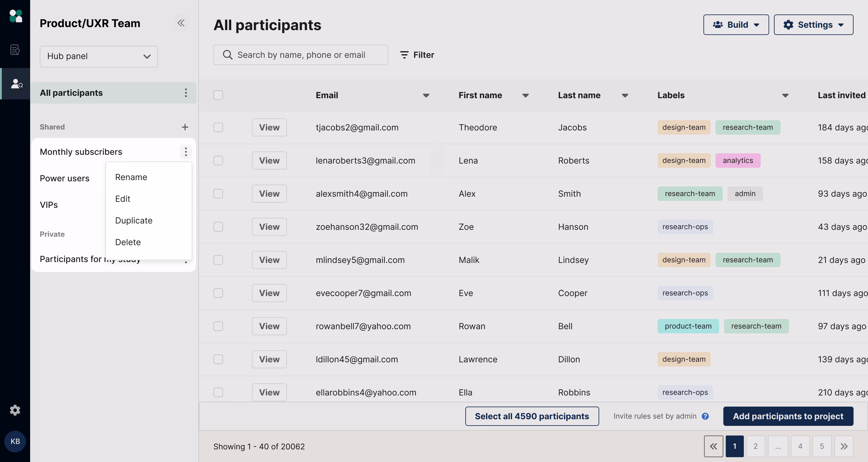
Task: Expand the Hub panel dropdown
Action: click(x=99, y=56)
